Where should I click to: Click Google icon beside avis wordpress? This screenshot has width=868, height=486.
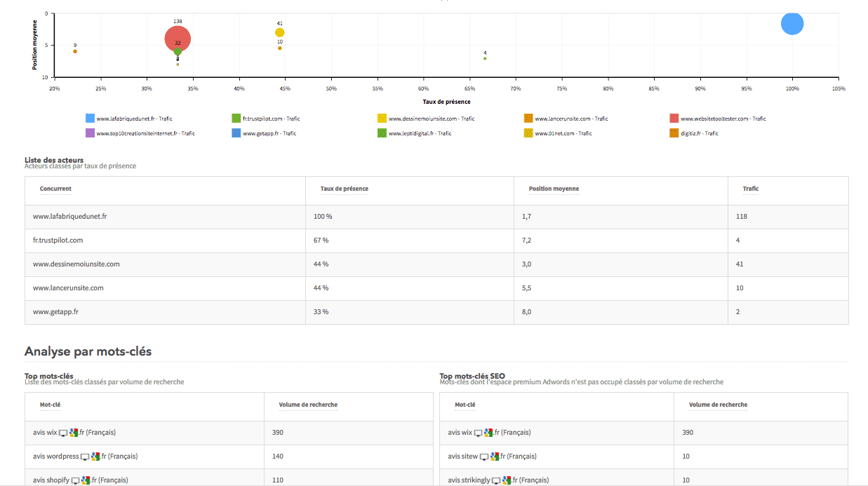click(x=95, y=457)
